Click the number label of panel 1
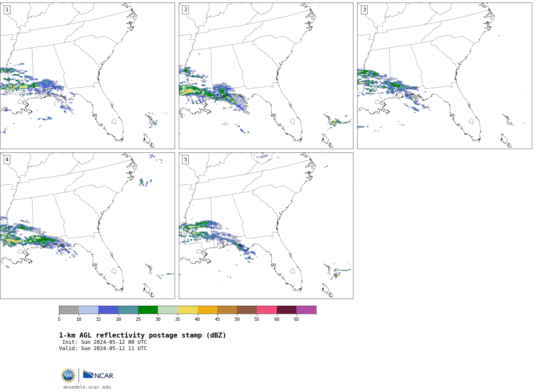This screenshot has height=392, width=536. 7,10
